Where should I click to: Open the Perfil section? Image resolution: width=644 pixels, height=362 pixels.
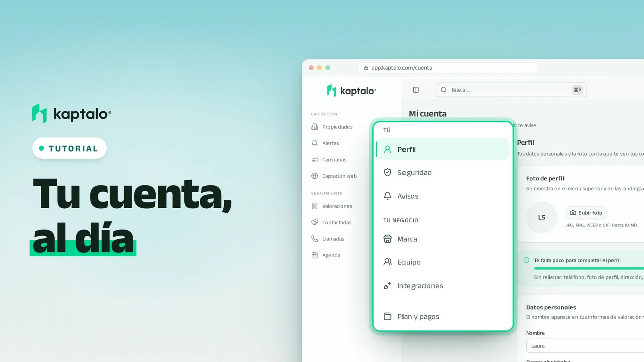click(x=443, y=149)
